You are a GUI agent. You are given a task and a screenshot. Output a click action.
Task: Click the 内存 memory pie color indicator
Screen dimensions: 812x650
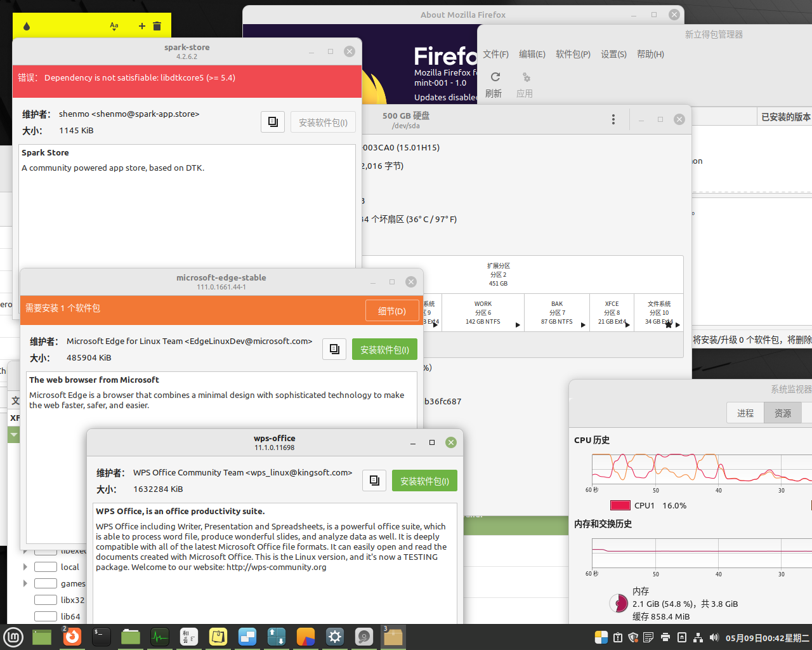point(619,603)
